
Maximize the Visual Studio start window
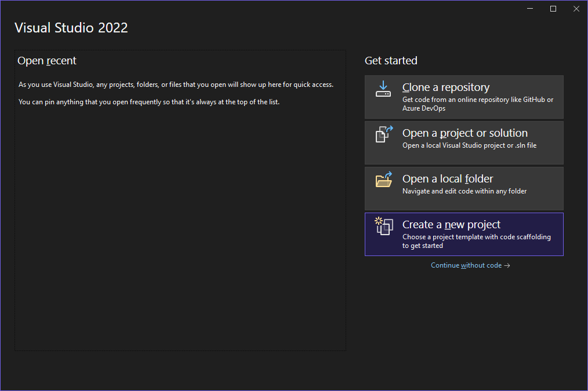pyautogui.click(x=553, y=9)
